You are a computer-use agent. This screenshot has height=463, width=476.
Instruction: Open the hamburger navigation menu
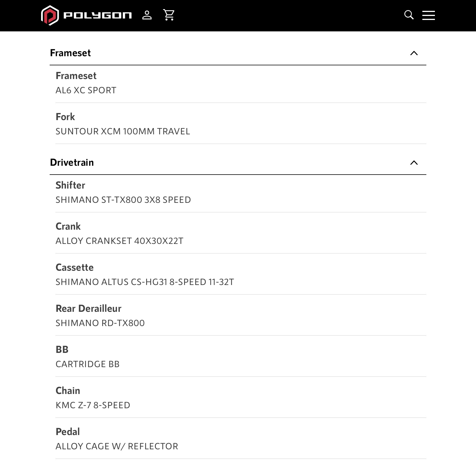pyautogui.click(x=428, y=15)
